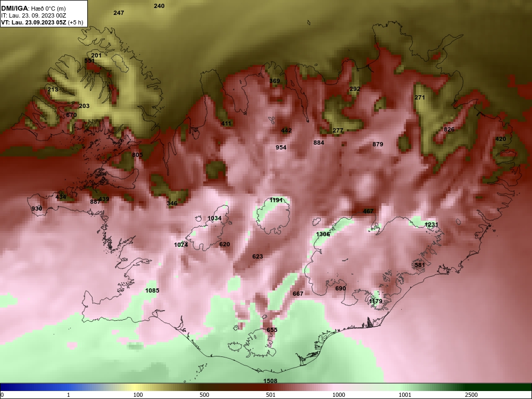This screenshot has height=399, width=532.
Task: Click the 954 height label
Action: pos(281,147)
